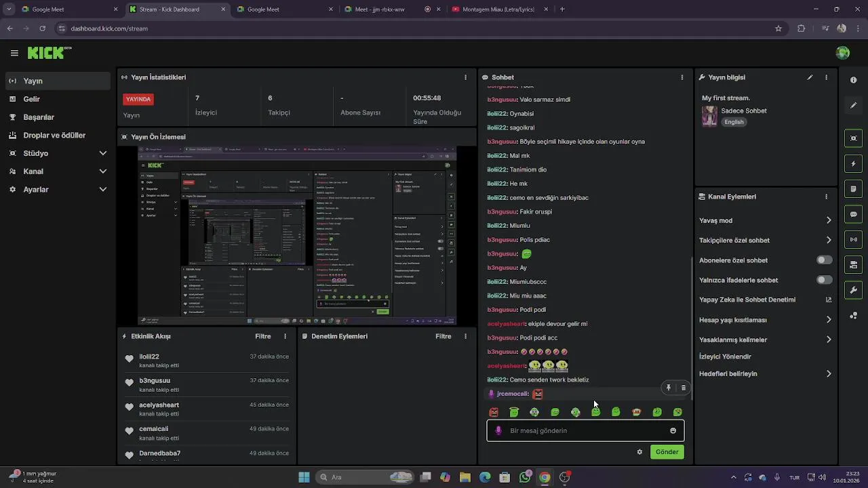Click the stream preview thumbnail

click(x=297, y=235)
